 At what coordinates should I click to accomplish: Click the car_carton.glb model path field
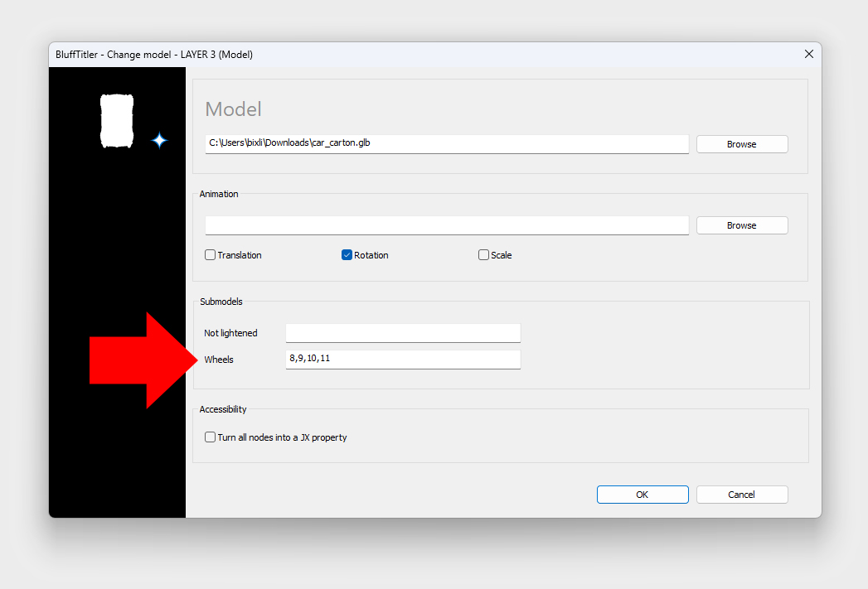point(446,143)
